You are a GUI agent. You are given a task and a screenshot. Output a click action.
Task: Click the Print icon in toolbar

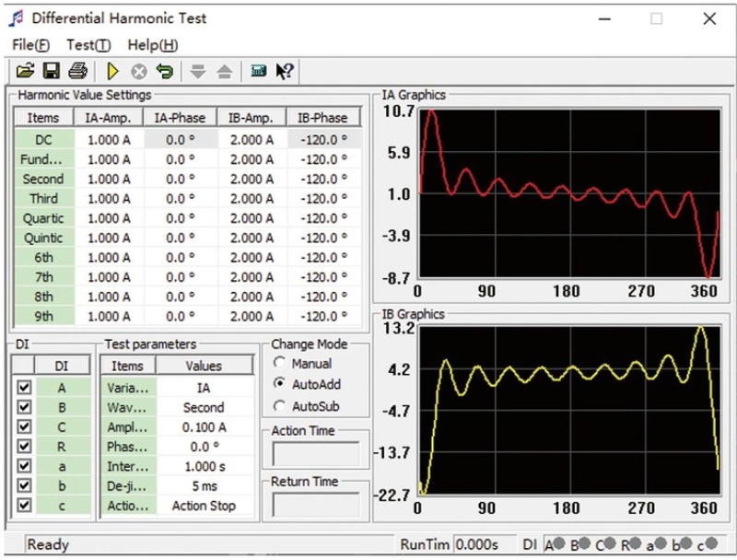click(77, 71)
